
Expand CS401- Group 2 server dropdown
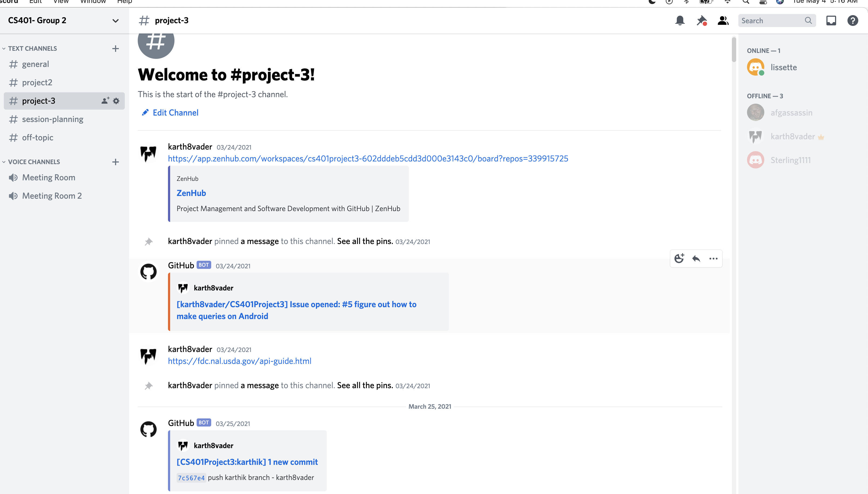click(x=115, y=21)
